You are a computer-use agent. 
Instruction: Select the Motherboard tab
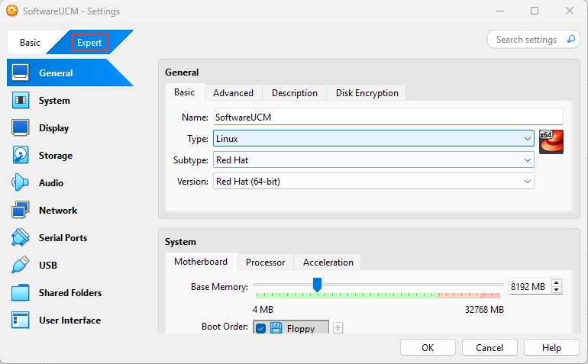(201, 262)
